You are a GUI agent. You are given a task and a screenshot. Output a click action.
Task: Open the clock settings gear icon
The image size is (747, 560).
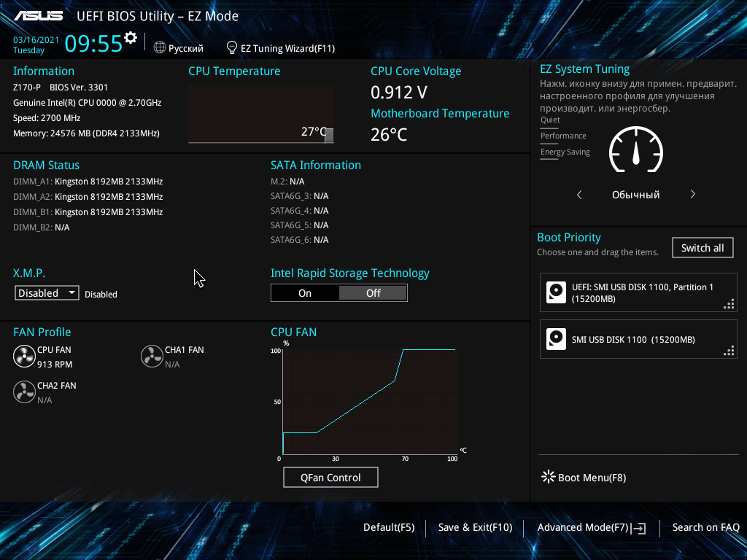click(x=131, y=37)
